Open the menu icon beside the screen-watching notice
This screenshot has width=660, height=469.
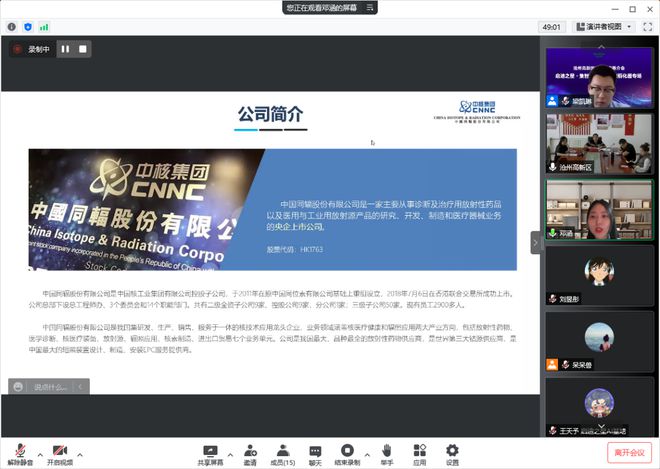point(370,8)
